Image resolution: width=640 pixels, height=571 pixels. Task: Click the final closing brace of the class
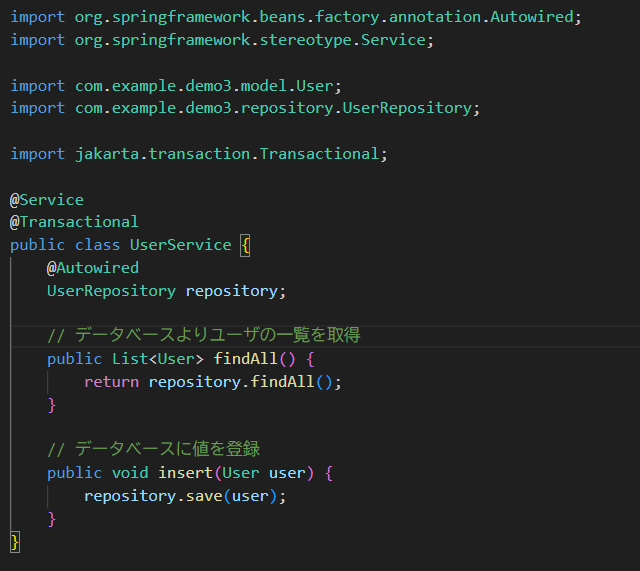pyautogui.click(x=15, y=541)
